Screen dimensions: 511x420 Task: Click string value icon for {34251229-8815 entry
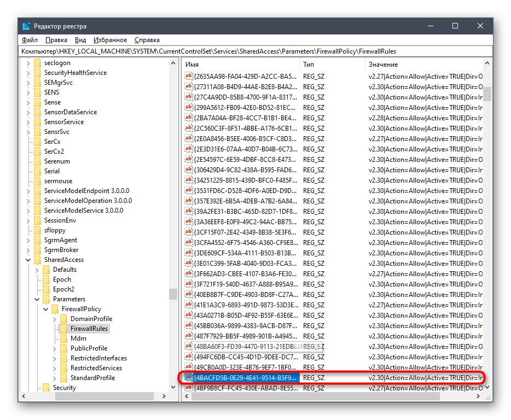188,180
